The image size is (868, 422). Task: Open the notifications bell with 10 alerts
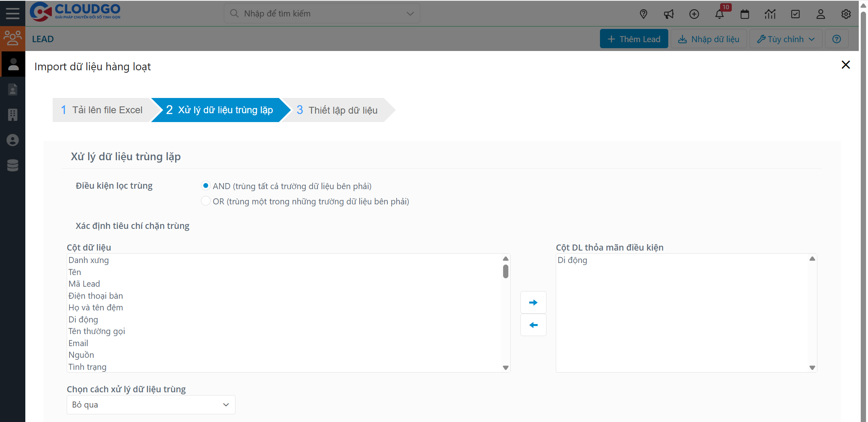tap(720, 14)
